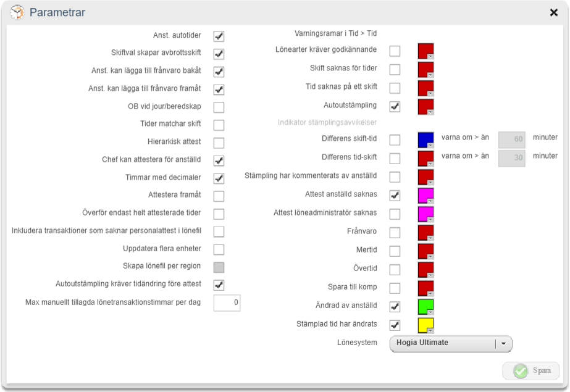This screenshot has width=570, height=392.
Task: Enable the Mertid warning checkbox
Action: (395, 251)
